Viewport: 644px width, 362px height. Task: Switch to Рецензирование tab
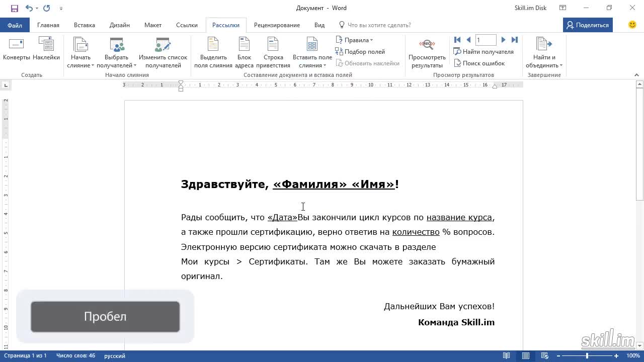(277, 25)
